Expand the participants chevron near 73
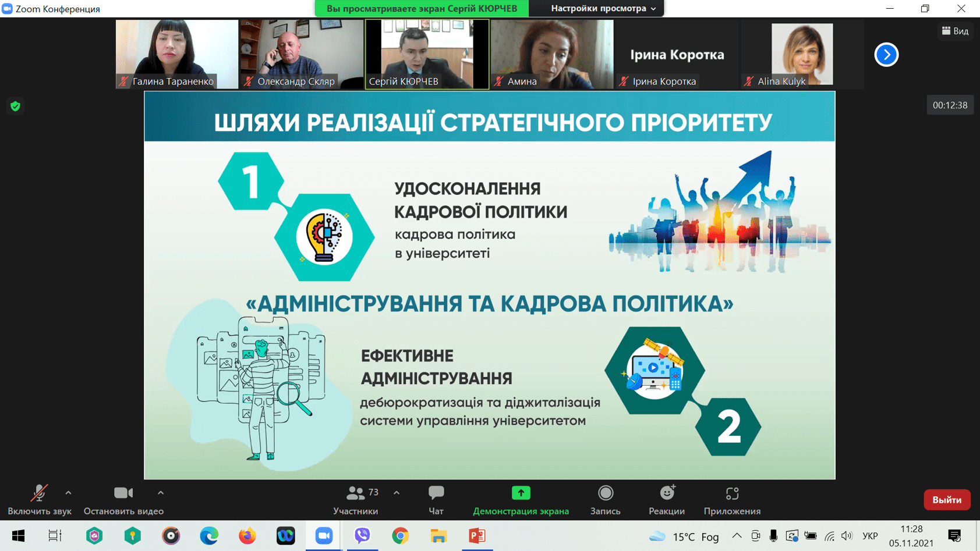980x551 pixels. coord(397,492)
